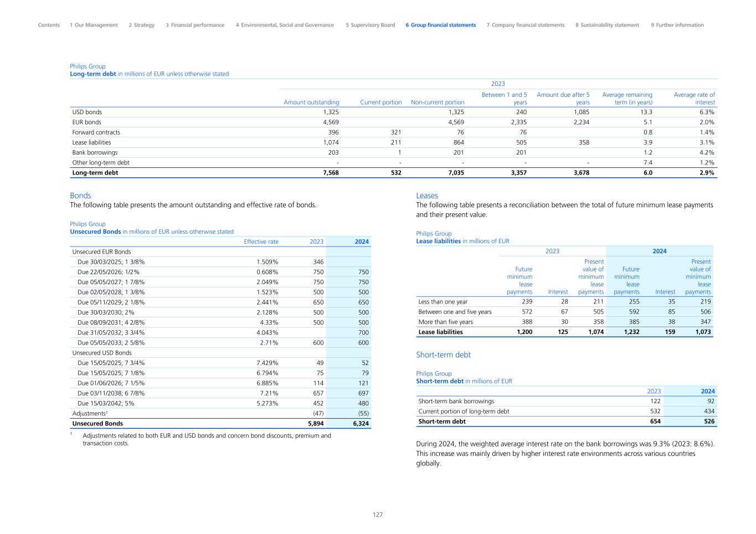Go to 1 Our Management section
756x534 pixels.
94,25
